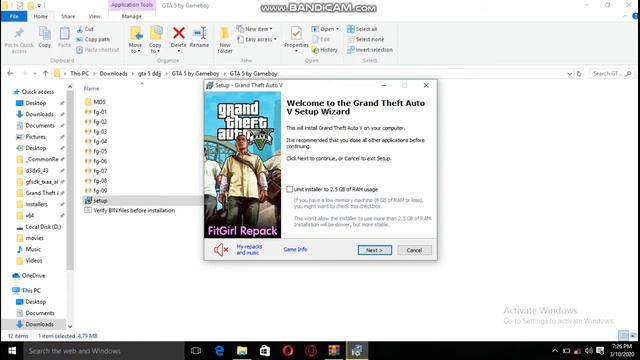This screenshot has width=640, height=360.
Task: Click Downloads in the address breadcrumb
Action: pos(113,74)
